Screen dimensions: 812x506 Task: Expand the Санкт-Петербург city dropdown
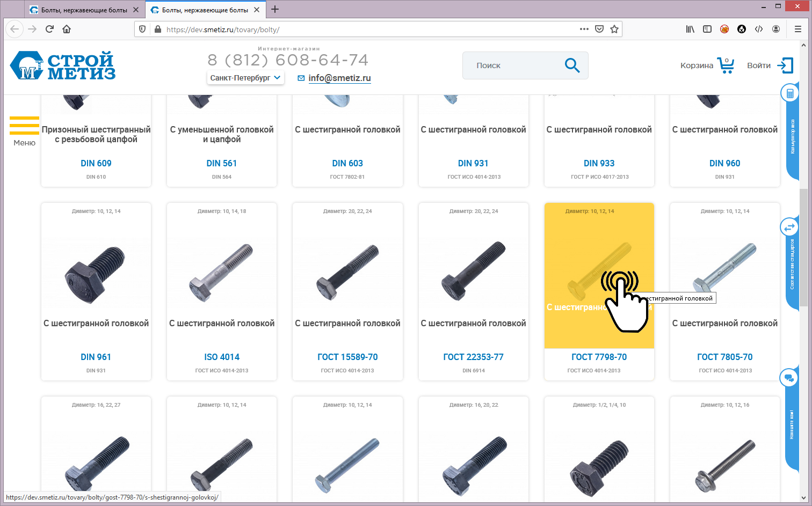point(245,78)
